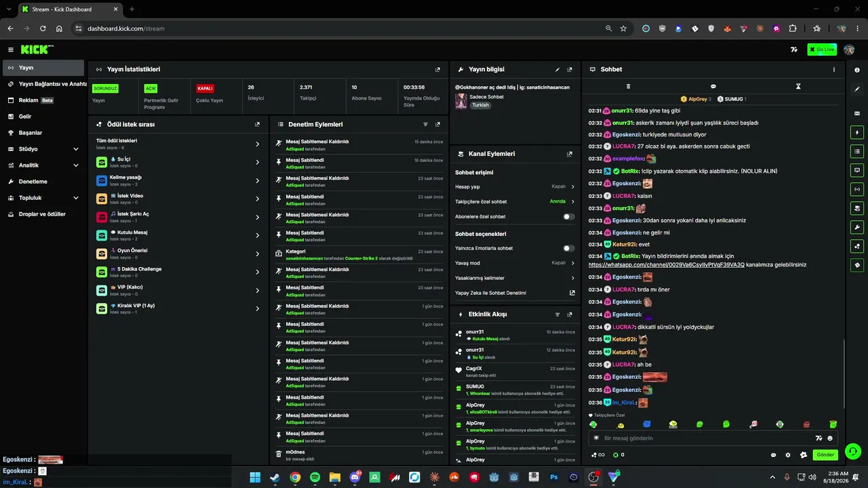The width and height of the screenshot is (868, 488).
Task: Click the browser address bar
Action: pyautogui.click(x=339, y=28)
